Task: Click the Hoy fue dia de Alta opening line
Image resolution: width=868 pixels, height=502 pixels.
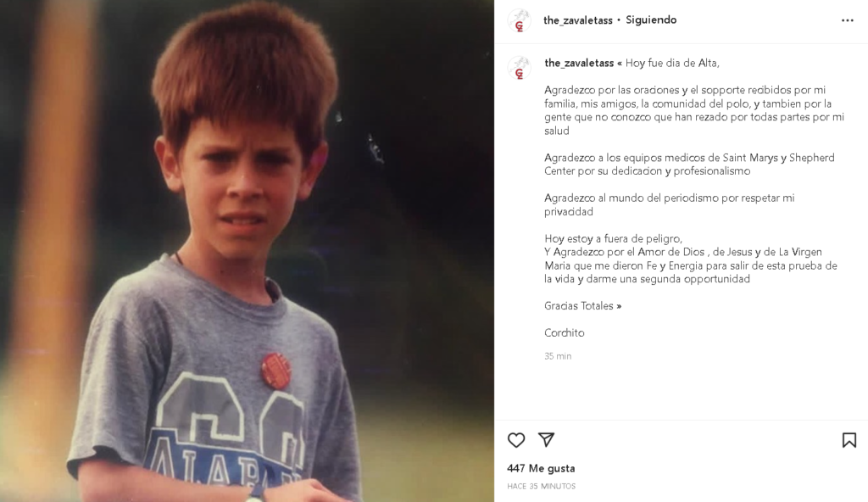Action: pos(672,63)
